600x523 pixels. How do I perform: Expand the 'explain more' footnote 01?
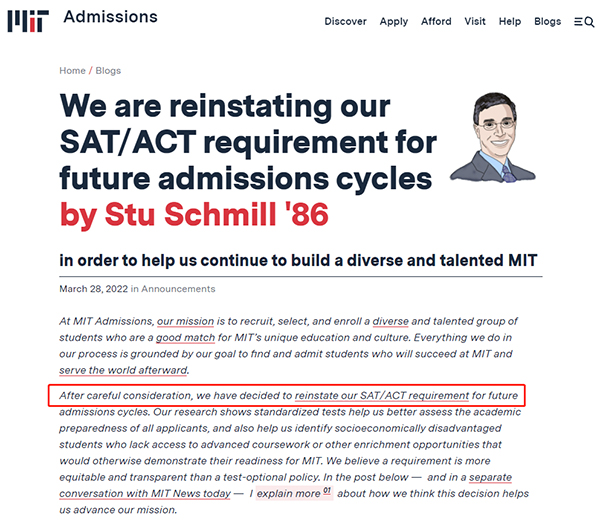coord(294,493)
